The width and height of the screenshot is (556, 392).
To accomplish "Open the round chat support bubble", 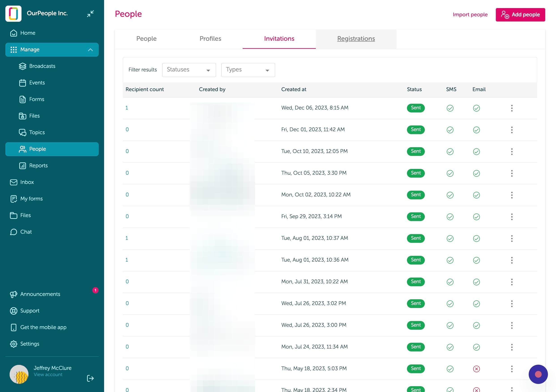I will 538,374.
